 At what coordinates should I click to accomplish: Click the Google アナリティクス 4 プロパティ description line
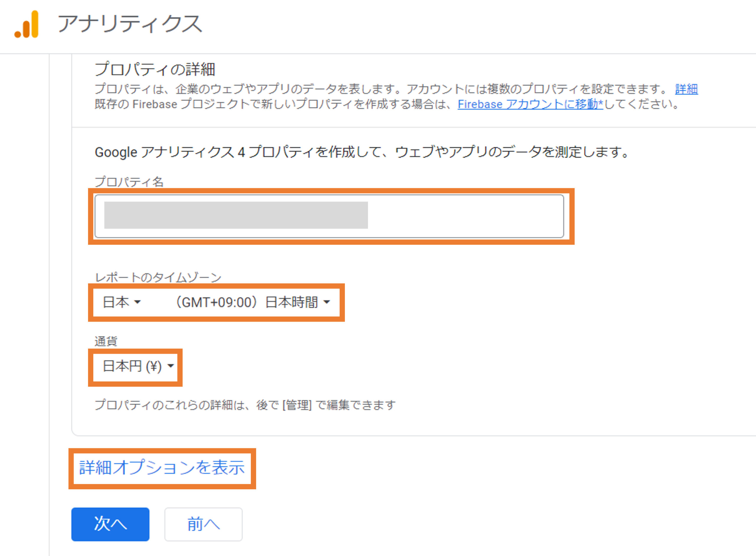pos(361,152)
